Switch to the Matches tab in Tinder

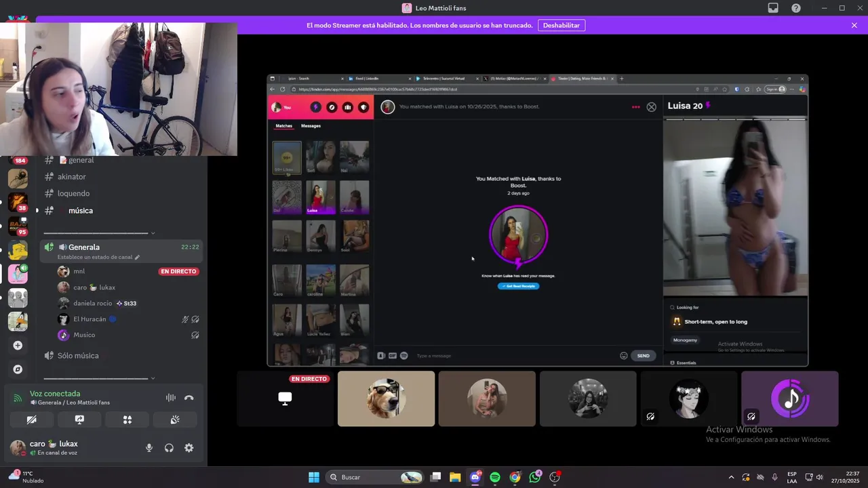click(x=283, y=126)
